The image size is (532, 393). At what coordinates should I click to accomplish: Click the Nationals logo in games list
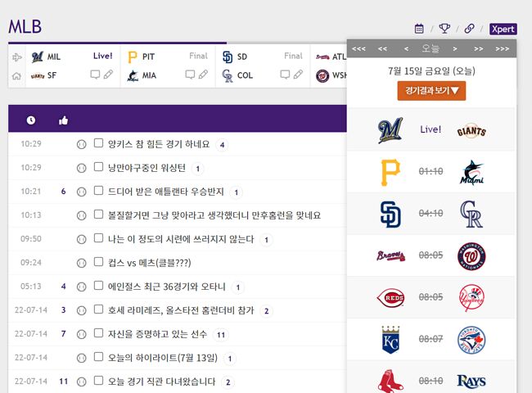pyautogui.click(x=471, y=256)
